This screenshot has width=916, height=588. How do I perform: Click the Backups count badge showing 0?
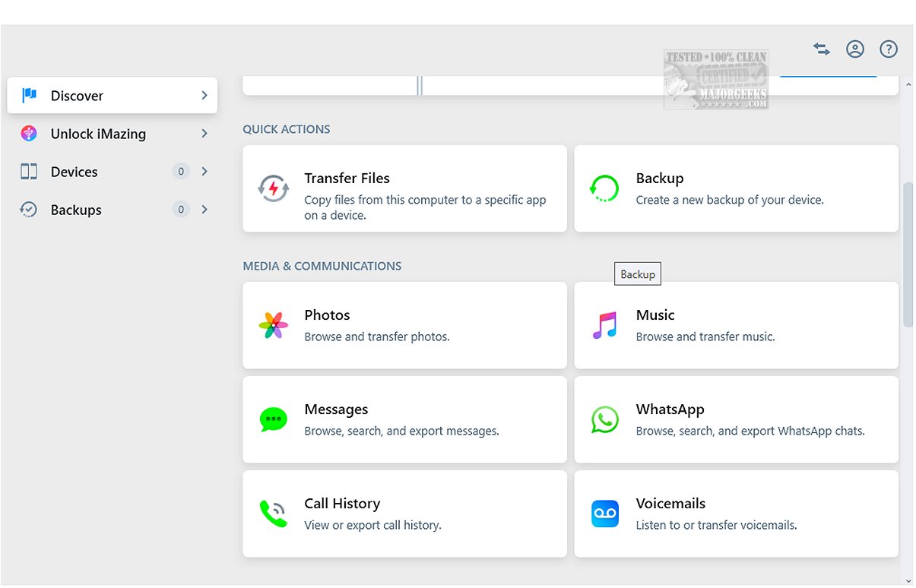pos(181,210)
